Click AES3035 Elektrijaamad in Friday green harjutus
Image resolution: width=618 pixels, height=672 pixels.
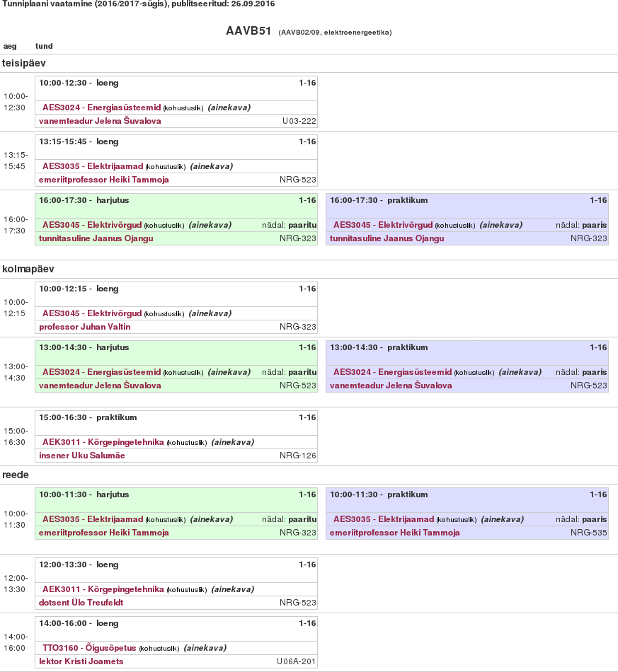pos(93,519)
